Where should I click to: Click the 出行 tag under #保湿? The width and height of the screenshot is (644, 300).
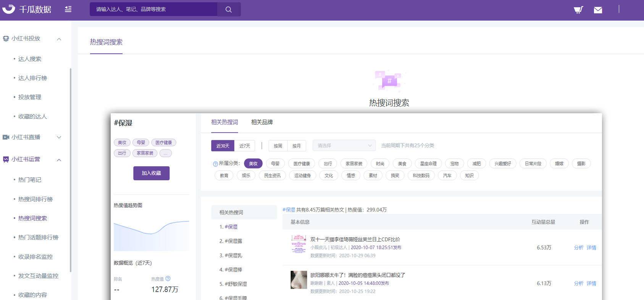tap(122, 153)
